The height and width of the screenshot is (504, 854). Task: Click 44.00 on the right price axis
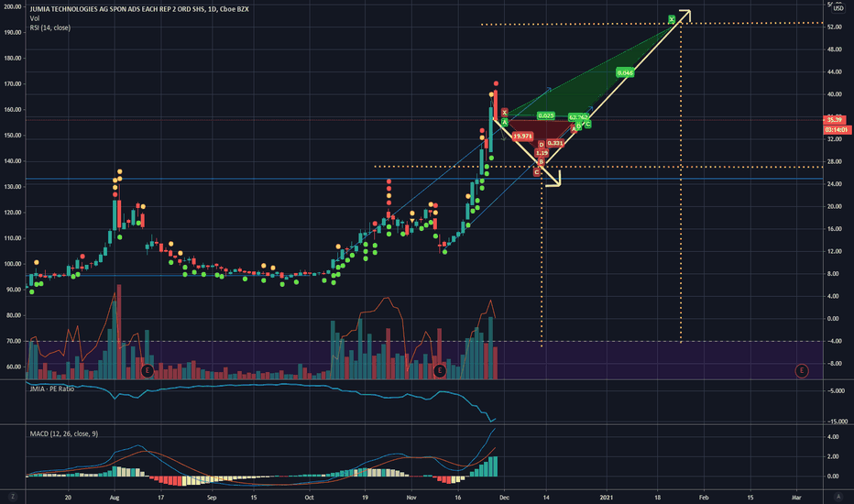tap(835, 71)
